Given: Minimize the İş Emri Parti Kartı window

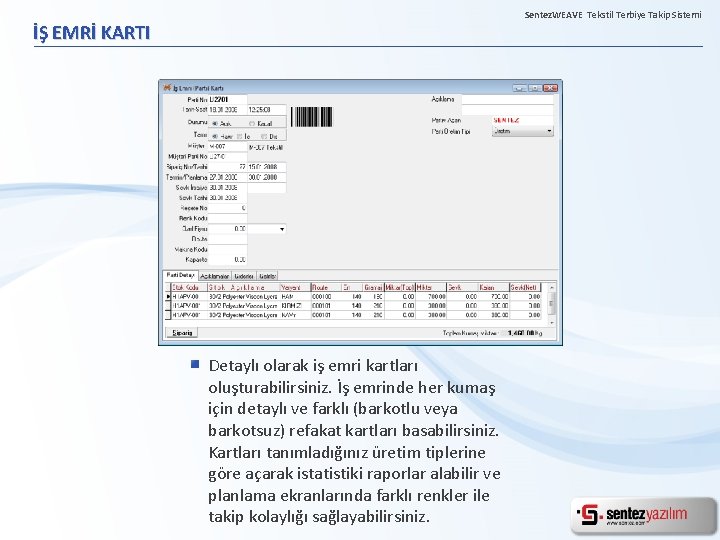Looking at the screenshot, I should click(519, 88).
